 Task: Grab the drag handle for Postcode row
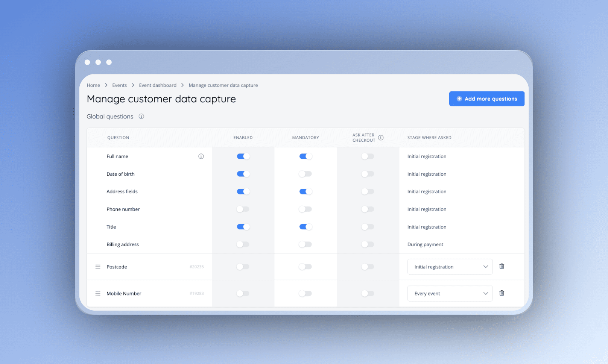click(98, 267)
